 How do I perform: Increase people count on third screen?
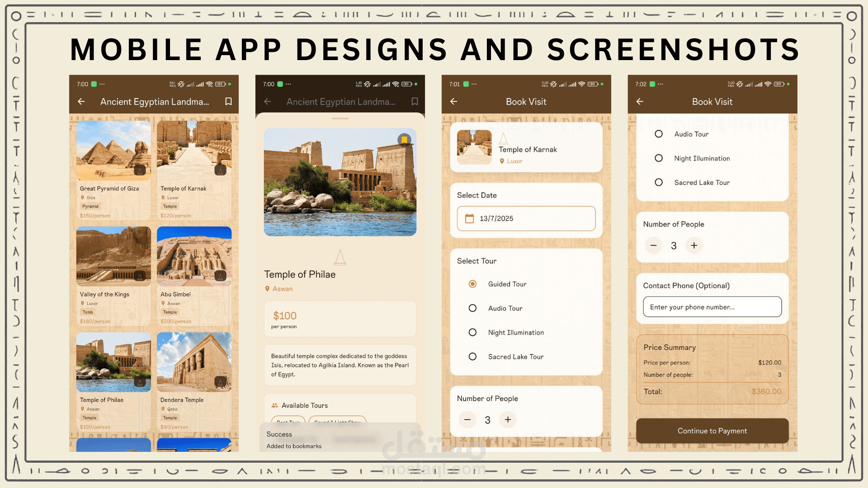pos(508,420)
